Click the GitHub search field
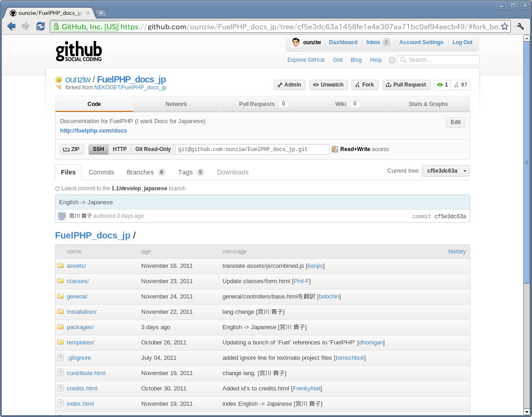Image resolution: width=532 pixels, height=417 pixels. point(438,60)
